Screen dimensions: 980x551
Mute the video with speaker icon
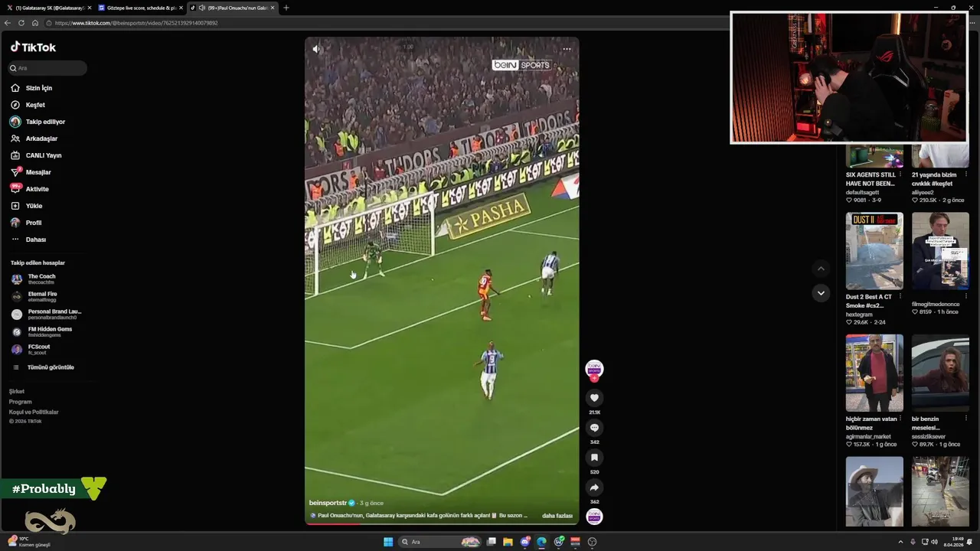[x=316, y=49]
